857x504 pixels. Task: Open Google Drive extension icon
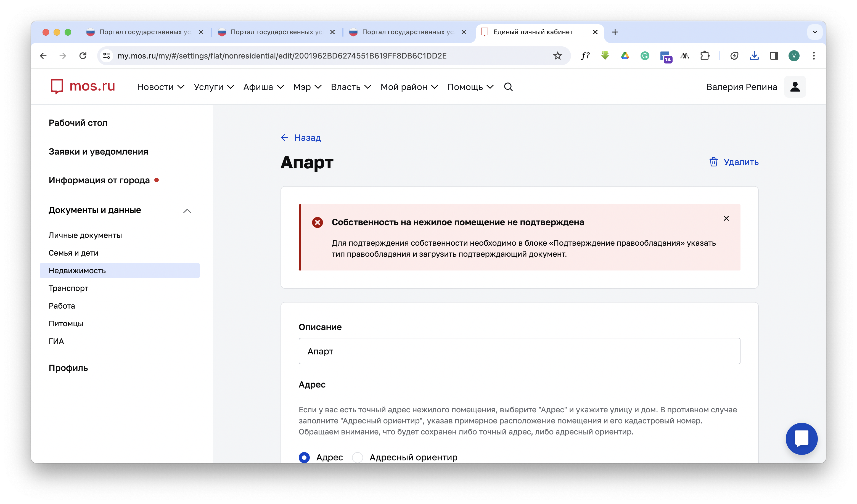pyautogui.click(x=625, y=56)
